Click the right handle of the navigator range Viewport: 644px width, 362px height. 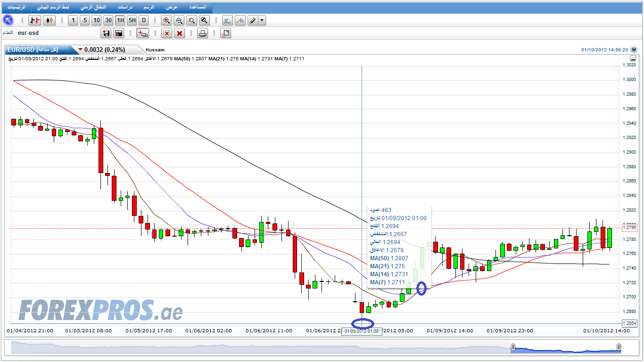click(x=619, y=347)
